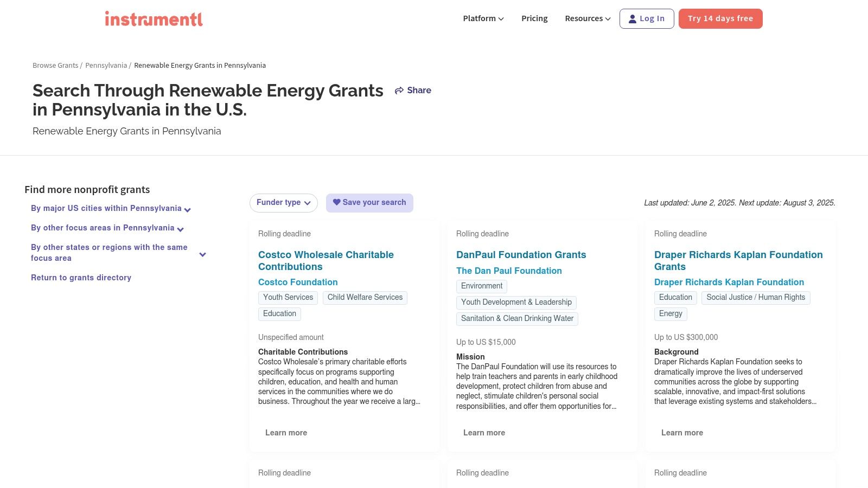Click Browse Grants in the breadcrumb
The height and width of the screenshot is (488, 868).
click(x=55, y=65)
